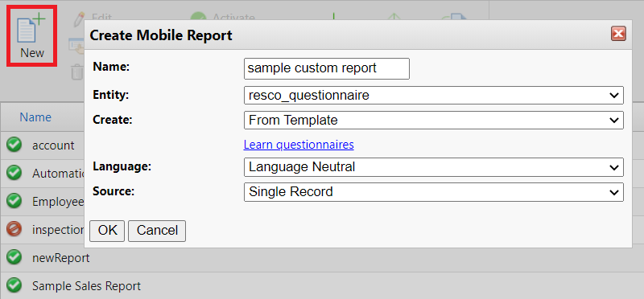This screenshot has width=644, height=299.
Task: Click green check icon beside account
Action: pos(14,145)
